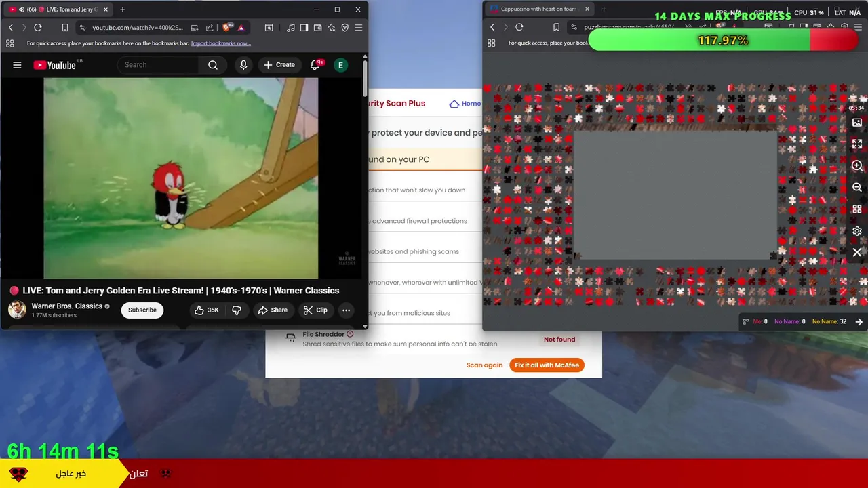Click Warner Bros. Classics channel avatar

pos(17,310)
